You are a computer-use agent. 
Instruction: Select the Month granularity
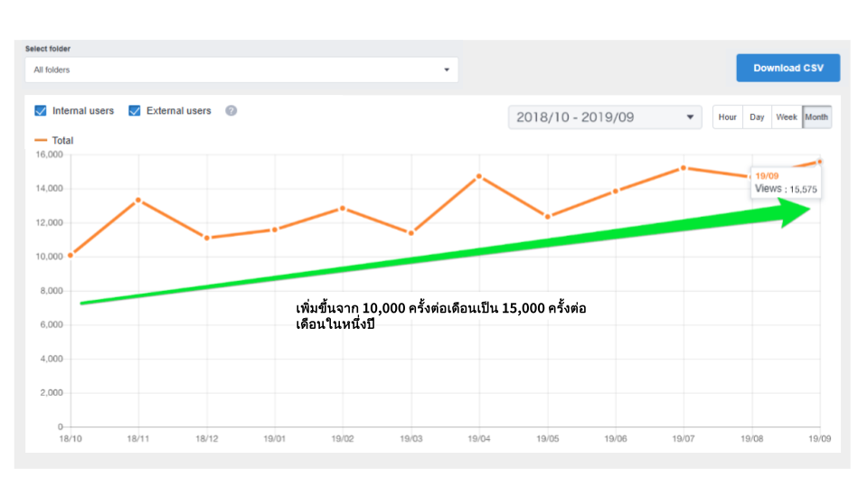coord(816,117)
